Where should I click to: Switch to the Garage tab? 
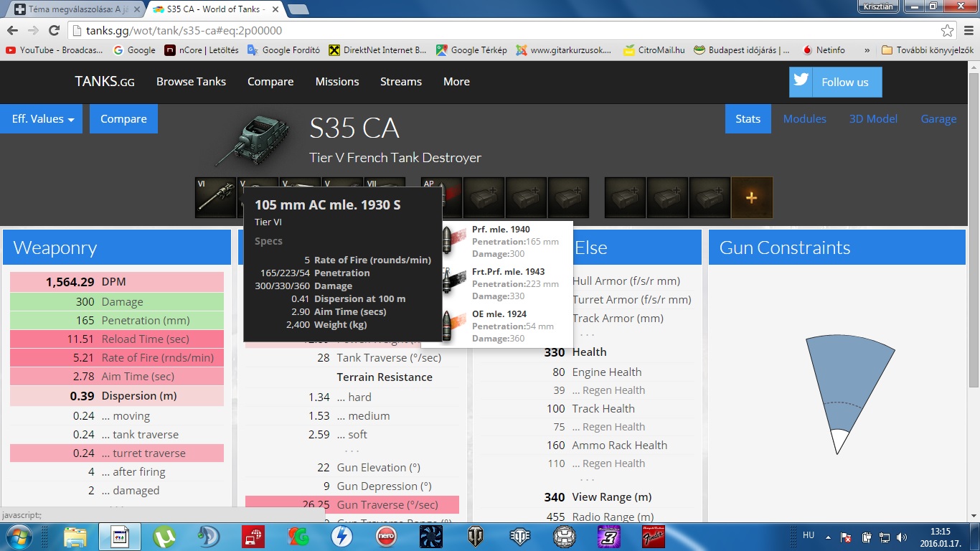pos(938,119)
